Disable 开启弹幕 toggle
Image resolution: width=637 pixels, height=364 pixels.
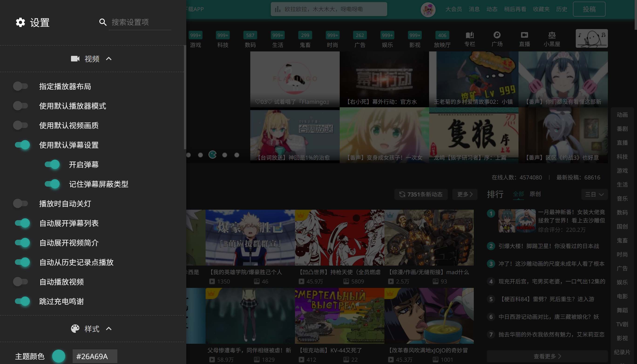click(52, 165)
